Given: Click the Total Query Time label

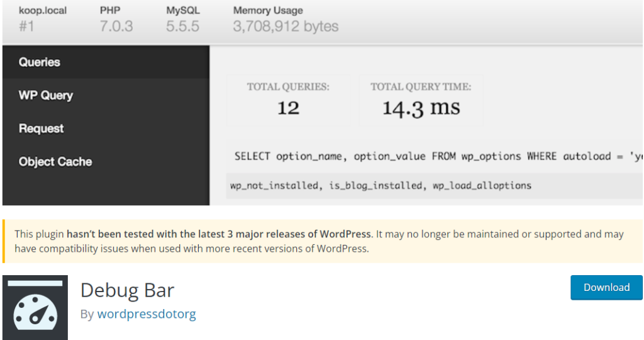Looking at the screenshot, I should click(x=421, y=87).
